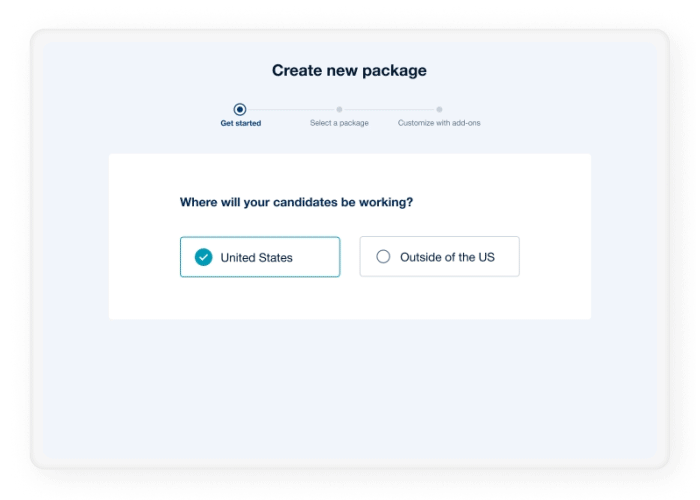The width and height of the screenshot is (700, 500).
Task: Select the empty radio circle for Outside of the US
Action: 383,257
